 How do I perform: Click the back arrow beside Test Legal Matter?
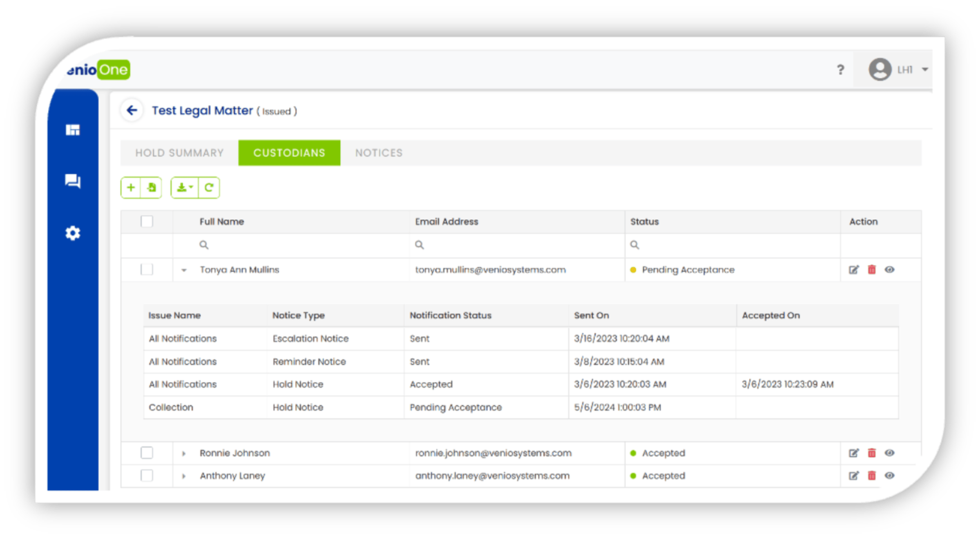coord(131,110)
